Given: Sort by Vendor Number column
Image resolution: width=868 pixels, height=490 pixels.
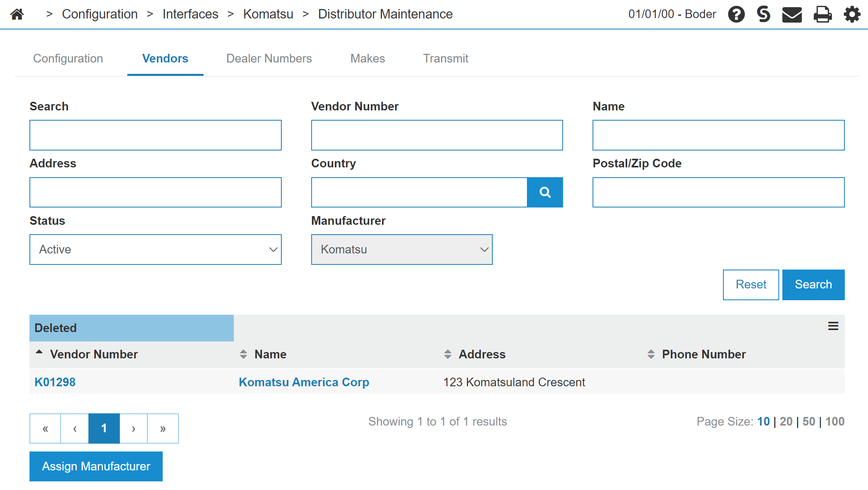Looking at the screenshot, I should 94,354.
